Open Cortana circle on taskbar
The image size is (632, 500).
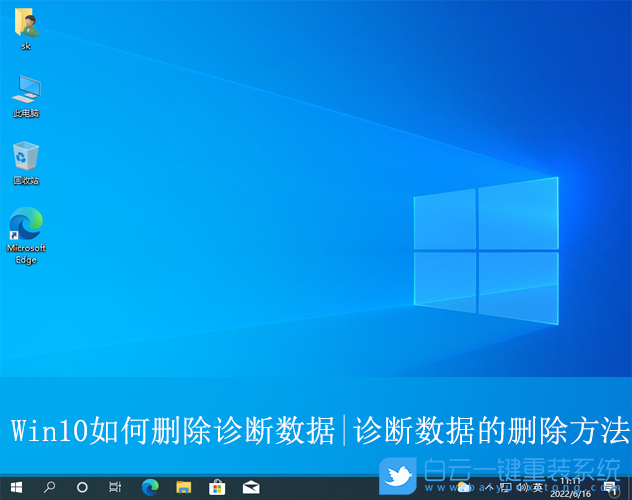[x=82, y=488]
